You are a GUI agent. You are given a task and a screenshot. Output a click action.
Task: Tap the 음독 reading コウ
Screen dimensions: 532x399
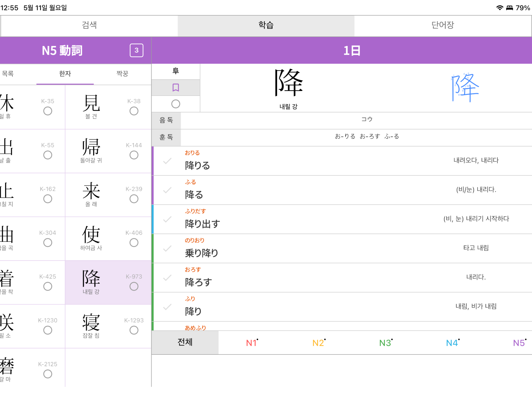point(367,119)
